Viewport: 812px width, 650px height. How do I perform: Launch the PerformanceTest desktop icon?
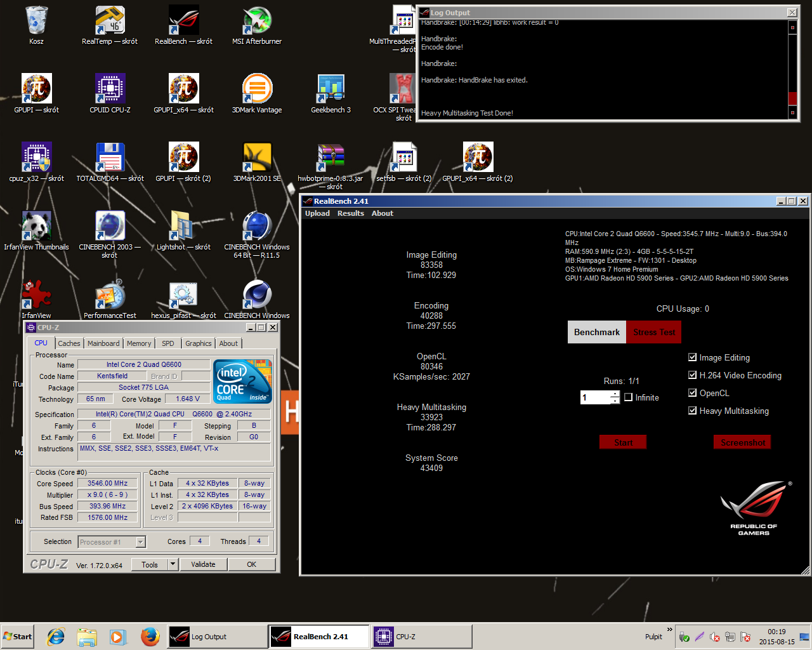coord(110,295)
